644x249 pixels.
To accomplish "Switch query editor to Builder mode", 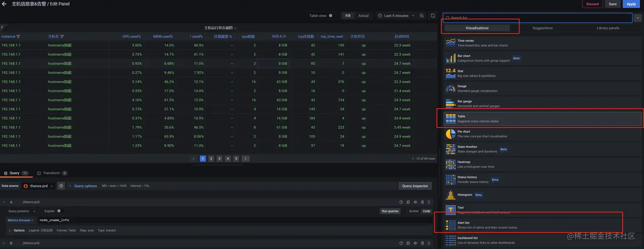I will [x=414, y=211].
